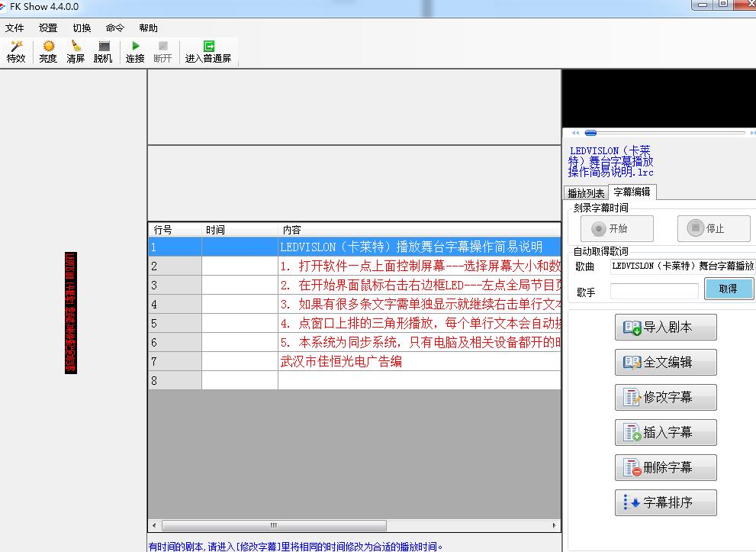Open the 亮度 brightness setting
Image resolution: width=756 pixels, height=552 pixels.
click(x=48, y=51)
